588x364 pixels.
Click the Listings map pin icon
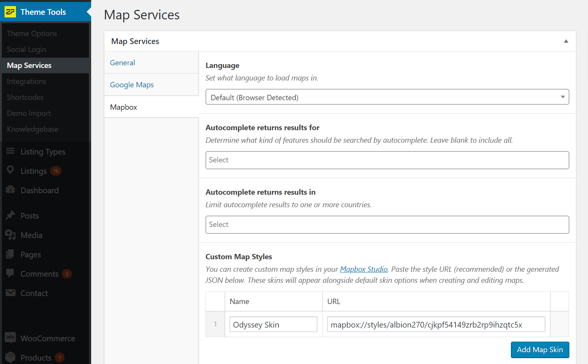[10, 170]
